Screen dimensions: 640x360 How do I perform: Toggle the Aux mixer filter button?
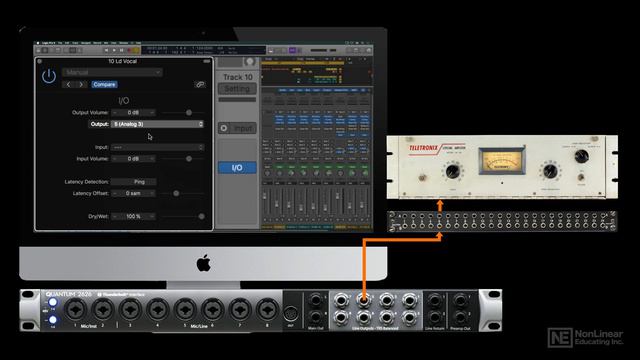[x=300, y=90]
